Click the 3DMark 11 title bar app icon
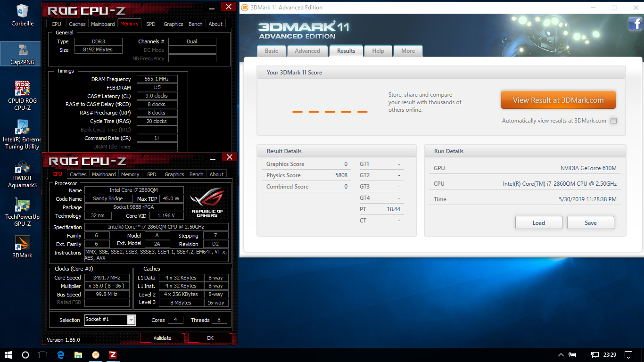 tap(245, 8)
